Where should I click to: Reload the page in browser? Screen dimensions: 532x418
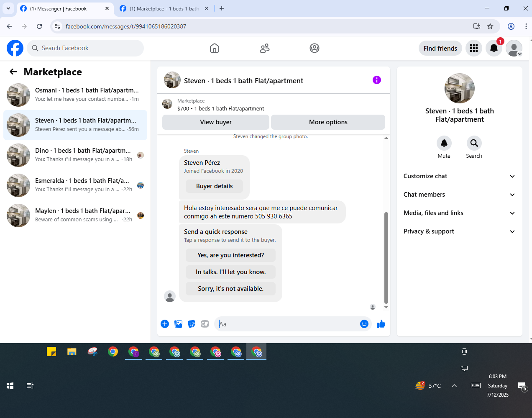(39, 26)
